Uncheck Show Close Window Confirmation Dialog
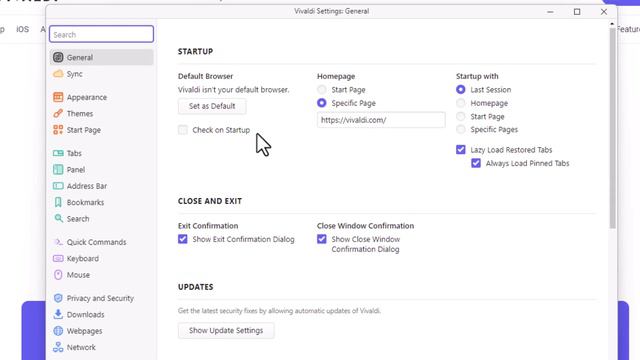This screenshot has height=360, width=640. (322, 239)
